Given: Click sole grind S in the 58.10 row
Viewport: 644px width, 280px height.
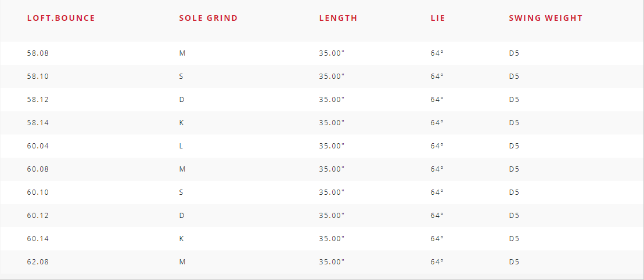Looking at the screenshot, I should click(x=182, y=76).
